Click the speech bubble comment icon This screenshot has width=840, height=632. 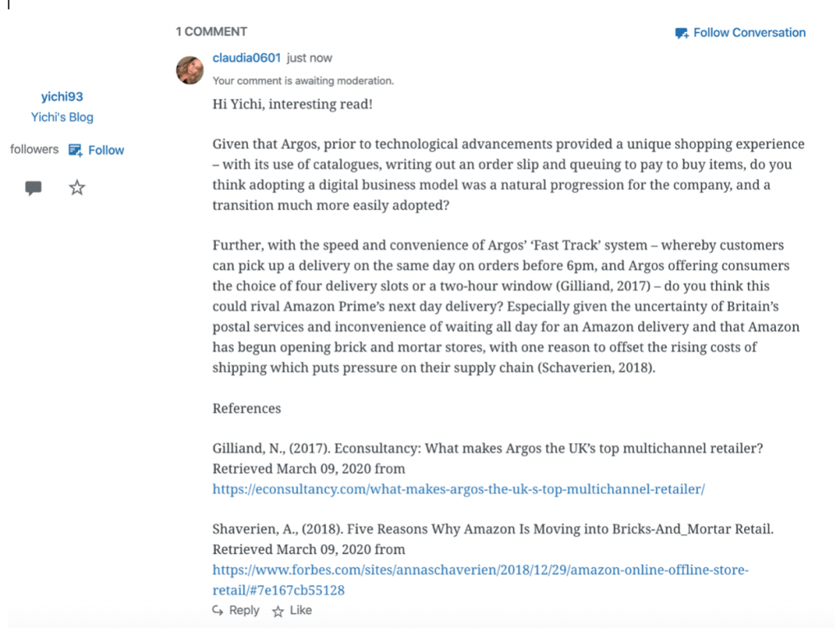coord(34,188)
